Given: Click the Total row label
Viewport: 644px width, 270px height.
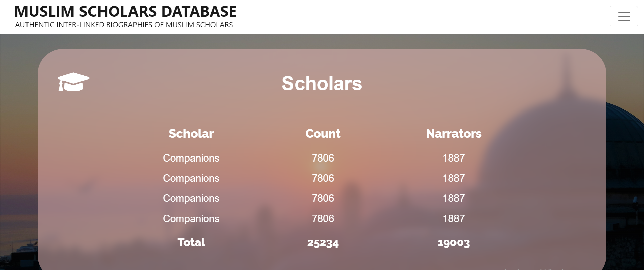Looking at the screenshot, I should tap(191, 242).
